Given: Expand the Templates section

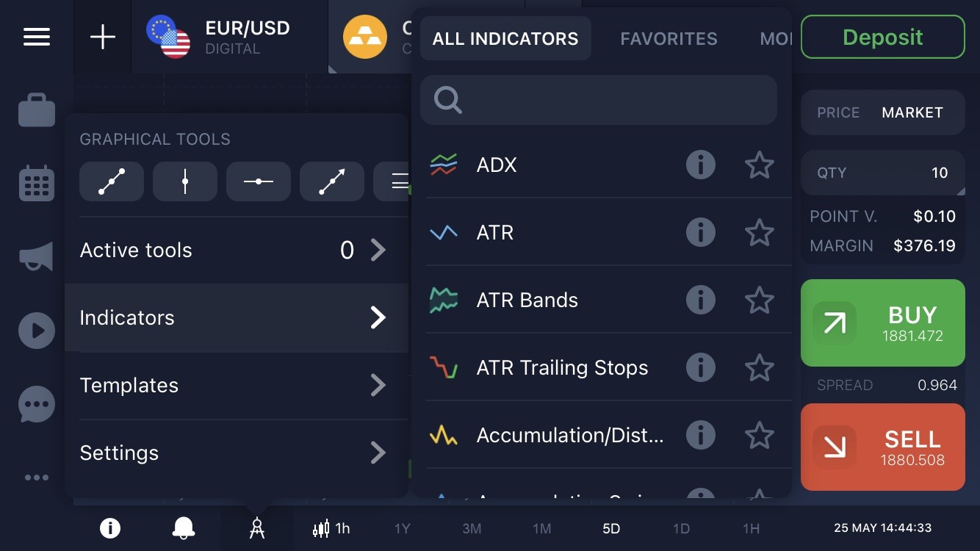Looking at the screenshot, I should point(378,385).
